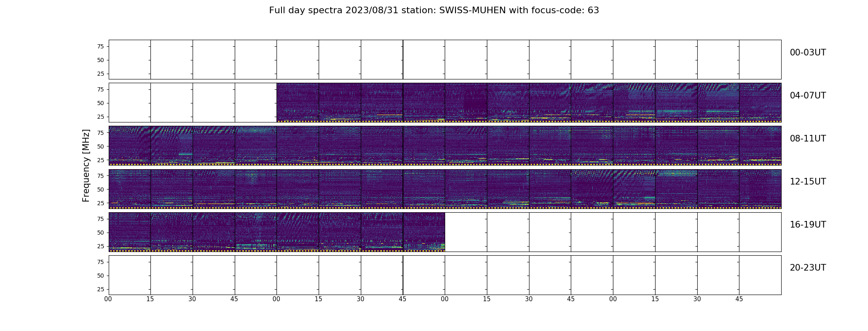
Task: Click the thick black divider in 00-03UT row
Action: pyautogui.click(x=403, y=60)
